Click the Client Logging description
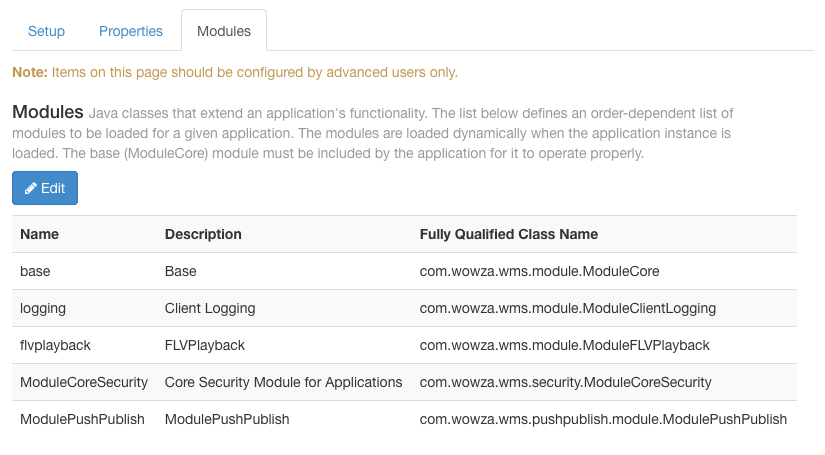Viewport: 825px width, 455px height. pyautogui.click(x=210, y=308)
